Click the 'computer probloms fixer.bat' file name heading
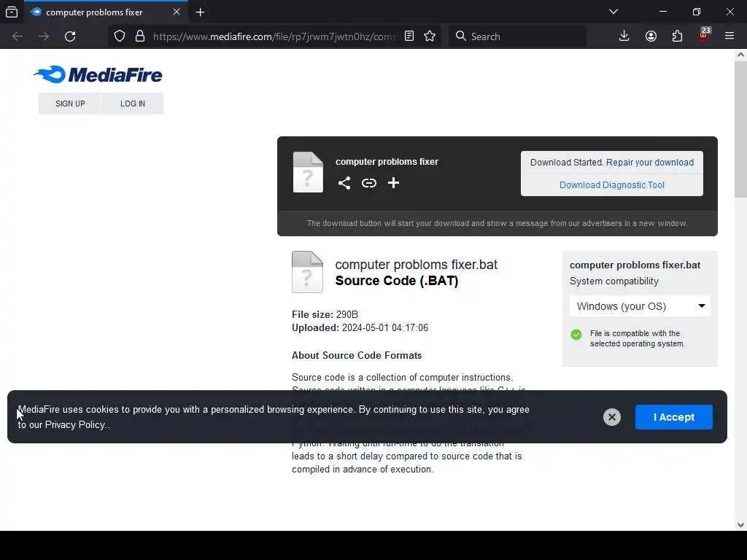Viewport: 747px width, 560px height. click(416, 265)
